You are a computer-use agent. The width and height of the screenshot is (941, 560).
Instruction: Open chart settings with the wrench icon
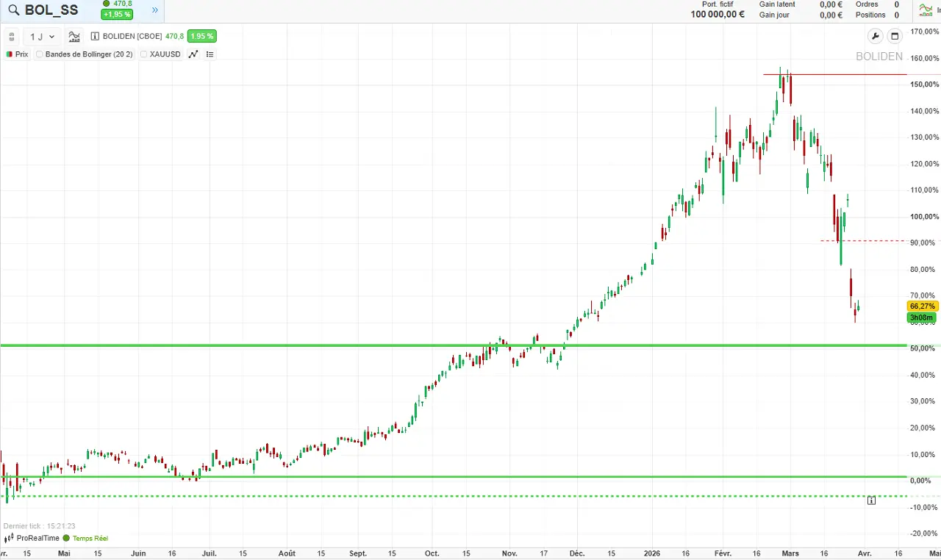coord(875,35)
